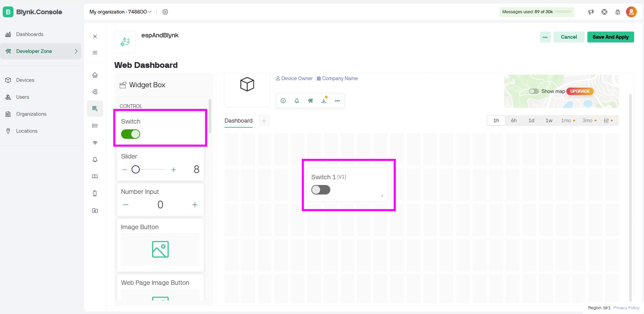Click the device cube image
Viewport: 644px width, 314px height.
click(247, 84)
